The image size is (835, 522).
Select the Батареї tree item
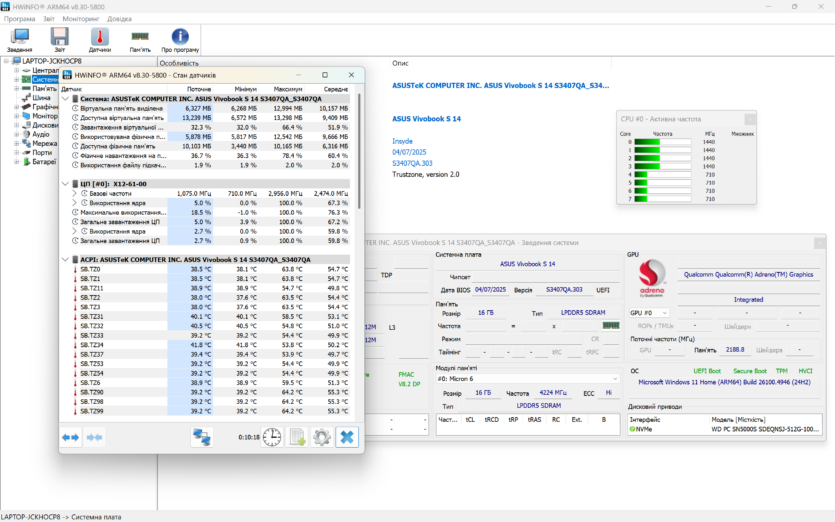point(44,161)
